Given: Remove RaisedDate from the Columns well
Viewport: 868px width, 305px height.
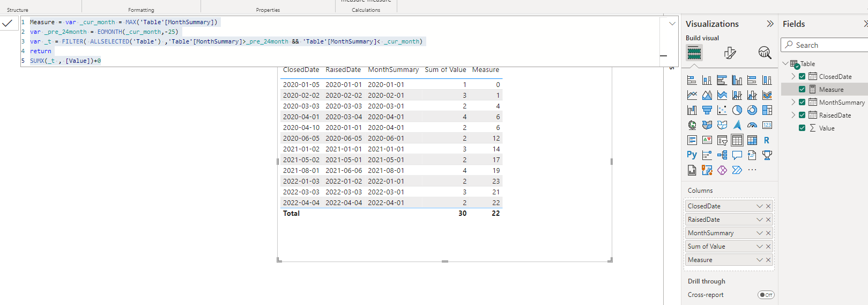Looking at the screenshot, I should pyautogui.click(x=768, y=220).
